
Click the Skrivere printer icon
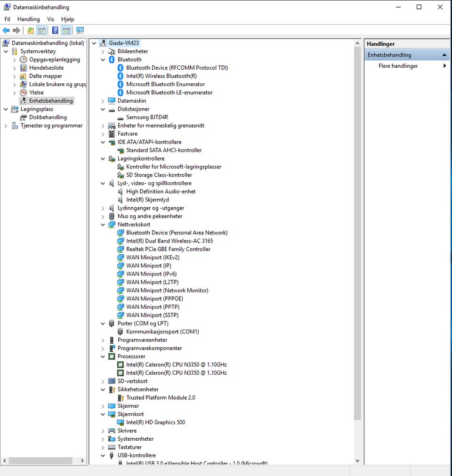click(x=112, y=430)
